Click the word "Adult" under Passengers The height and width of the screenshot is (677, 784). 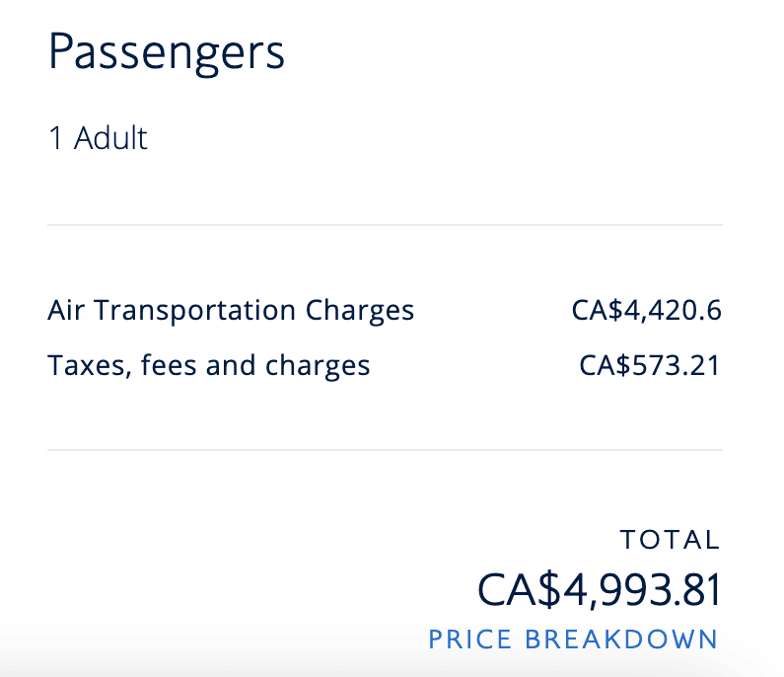[x=110, y=137]
